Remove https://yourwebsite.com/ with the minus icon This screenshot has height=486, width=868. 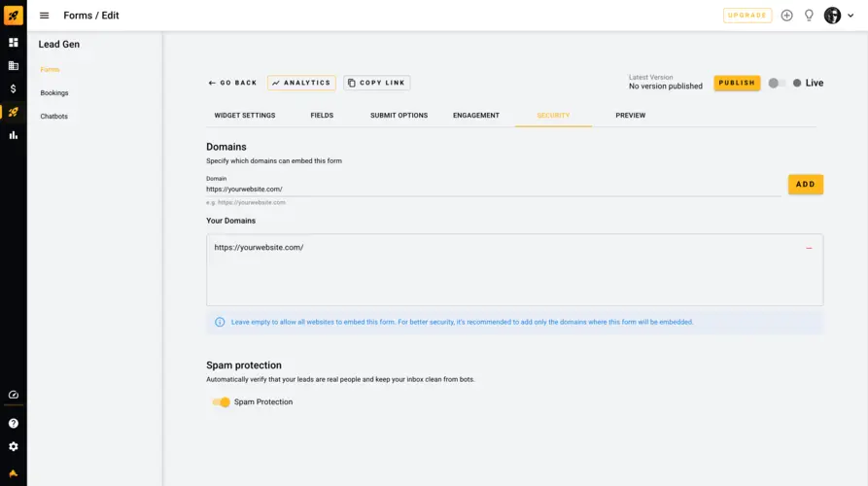pyautogui.click(x=809, y=248)
